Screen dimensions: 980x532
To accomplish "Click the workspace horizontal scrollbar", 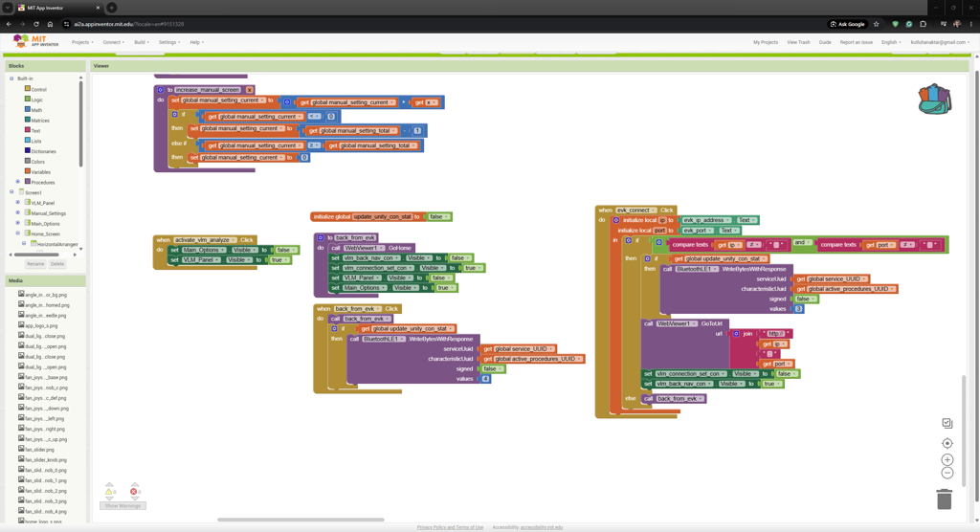I will pyautogui.click(x=301, y=520).
